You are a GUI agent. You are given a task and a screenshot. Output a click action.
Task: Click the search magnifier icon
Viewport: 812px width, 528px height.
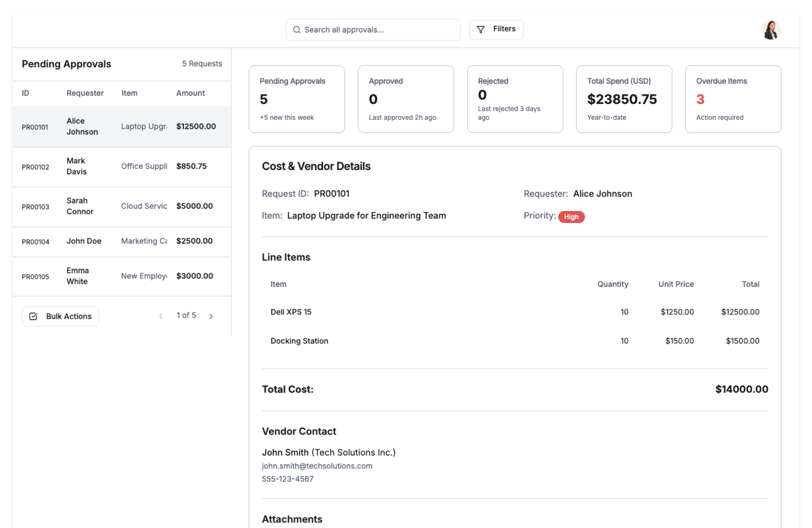click(x=297, y=30)
